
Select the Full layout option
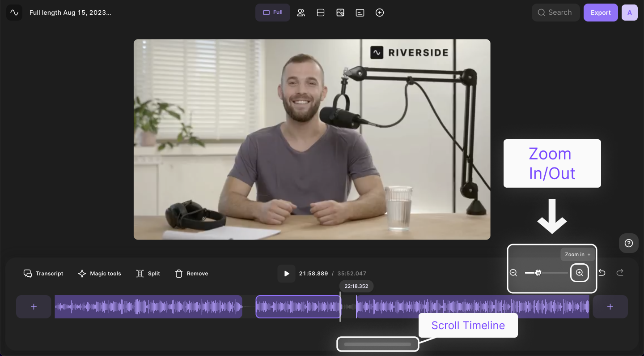(273, 13)
